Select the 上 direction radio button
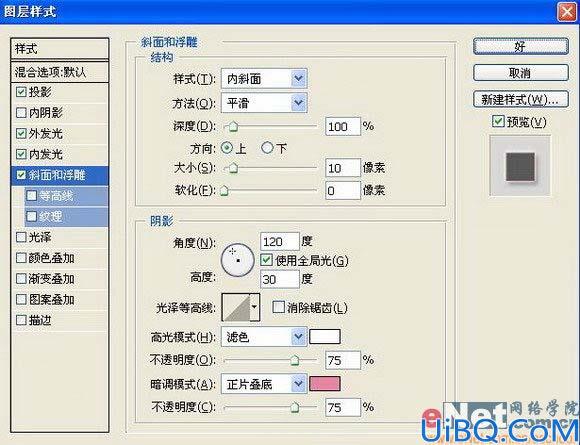This screenshot has width=580, height=445. 227,148
